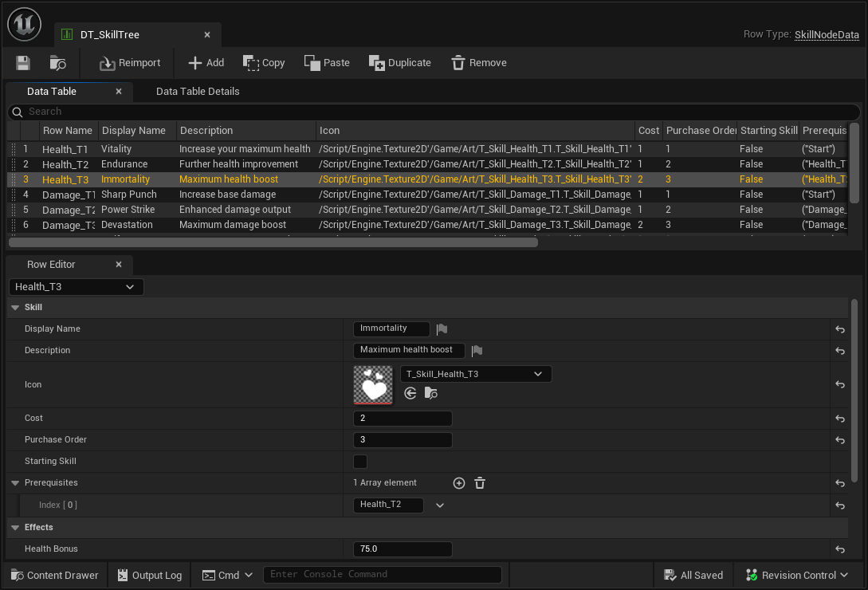Remove the Health_T3 row
Viewport: 868px width, 590px height.
pyautogui.click(x=478, y=62)
